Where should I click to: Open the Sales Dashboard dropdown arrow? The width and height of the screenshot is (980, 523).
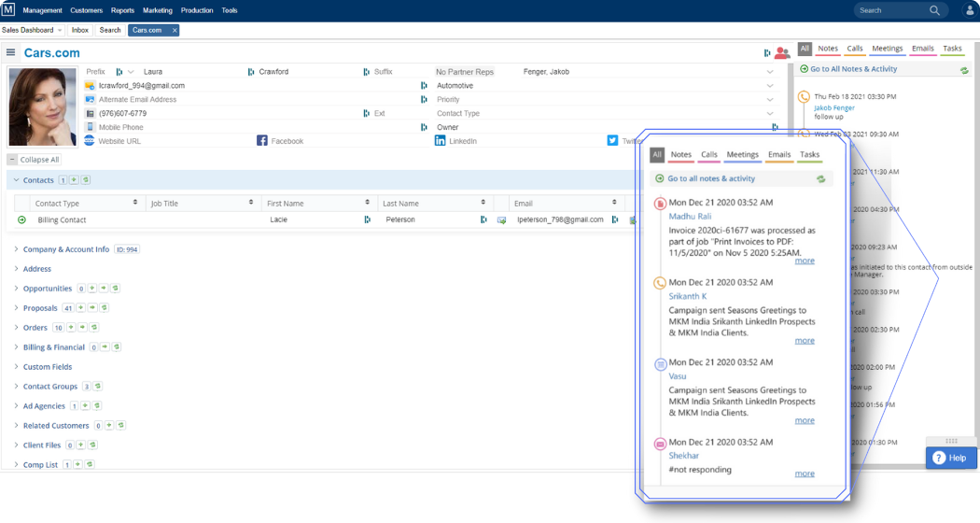tap(60, 30)
